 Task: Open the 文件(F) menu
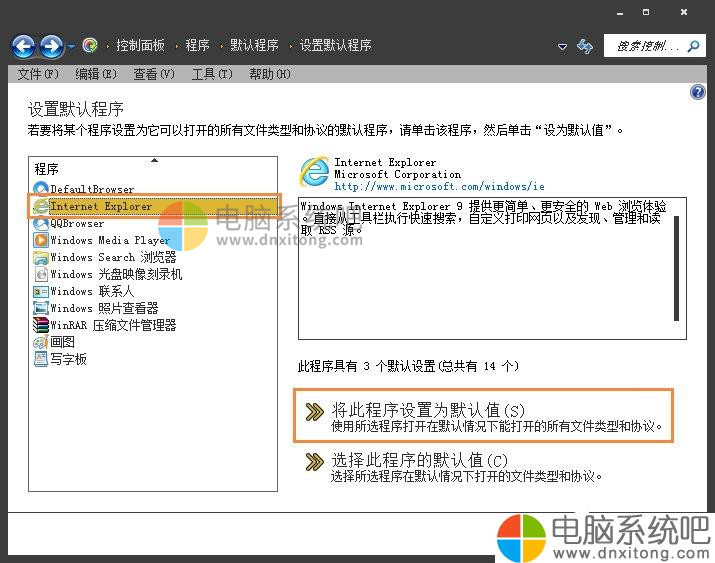pos(38,74)
